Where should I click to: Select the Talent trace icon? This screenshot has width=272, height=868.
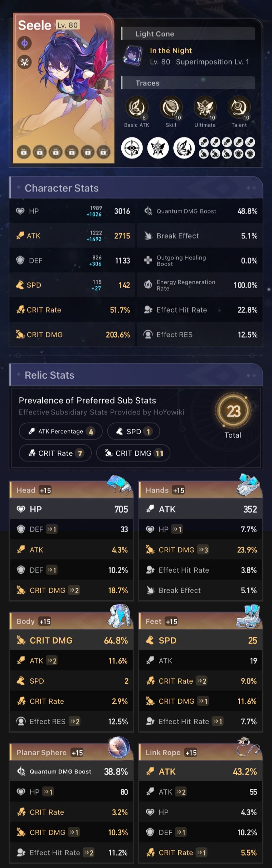(x=239, y=107)
